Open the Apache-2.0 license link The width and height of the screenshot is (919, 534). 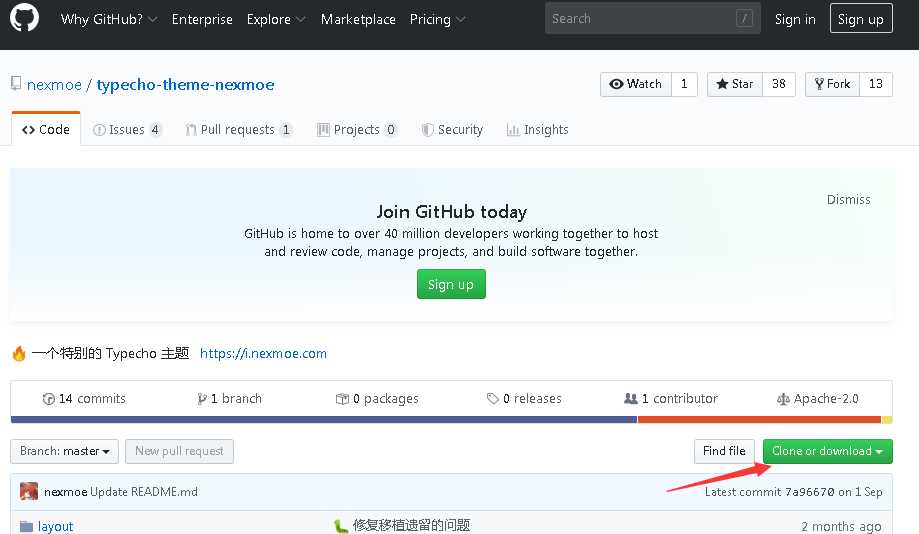pos(818,399)
